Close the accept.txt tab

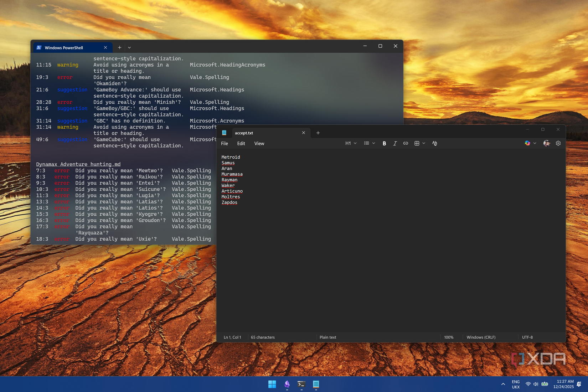pyautogui.click(x=304, y=133)
